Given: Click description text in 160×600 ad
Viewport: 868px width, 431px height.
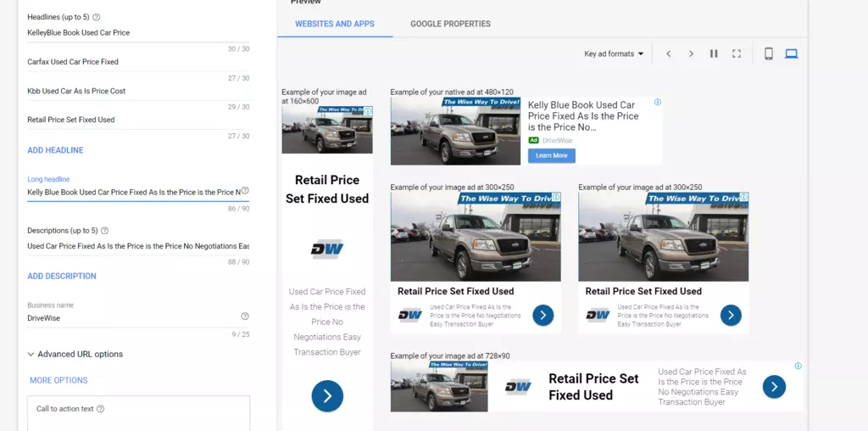Looking at the screenshot, I should coord(327,322).
